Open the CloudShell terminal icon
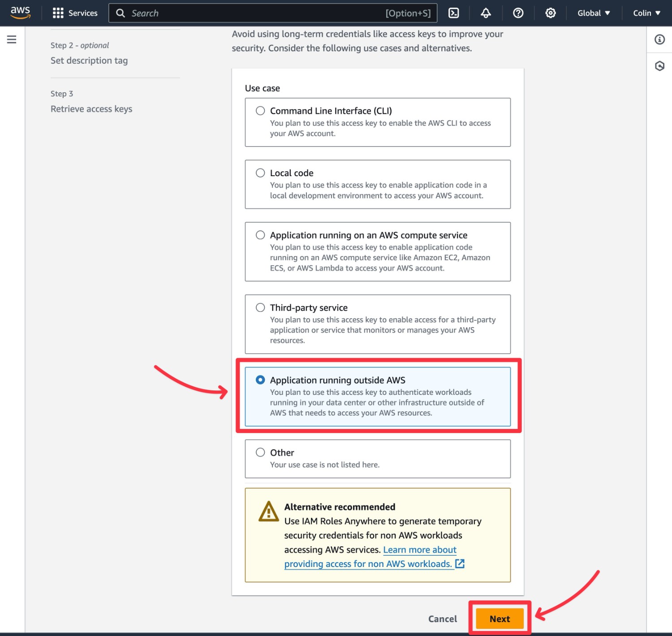 coord(454,13)
